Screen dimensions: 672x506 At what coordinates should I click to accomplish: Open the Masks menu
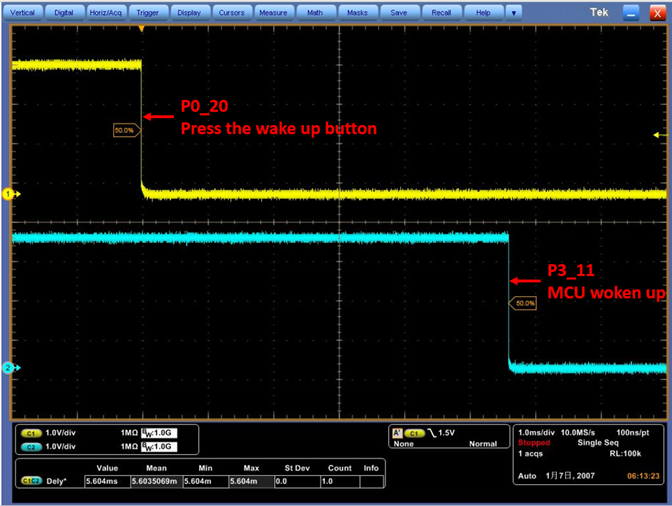(x=357, y=13)
